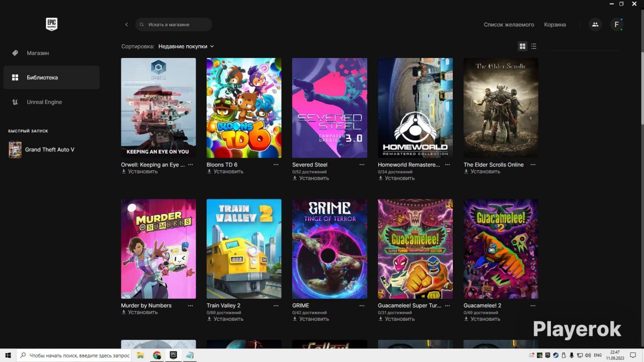Image resolution: width=644 pixels, height=362 pixels.
Task: Switch library to grid view
Action: point(522,46)
